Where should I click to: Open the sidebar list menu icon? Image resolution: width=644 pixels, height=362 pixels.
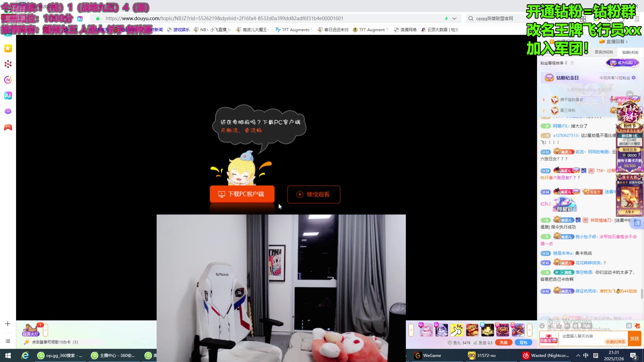tap(8, 341)
